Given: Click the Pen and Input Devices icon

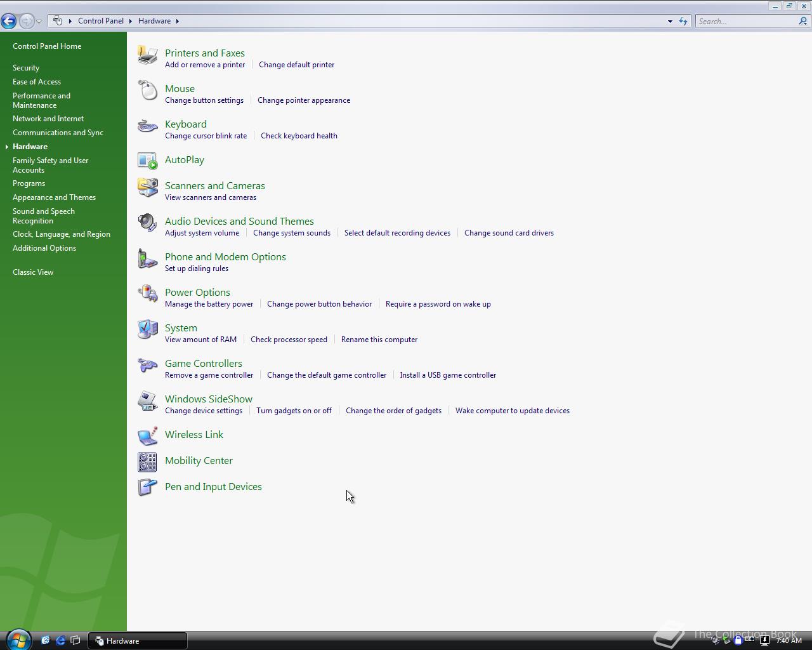Looking at the screenshot, I should tap(148, 487).
